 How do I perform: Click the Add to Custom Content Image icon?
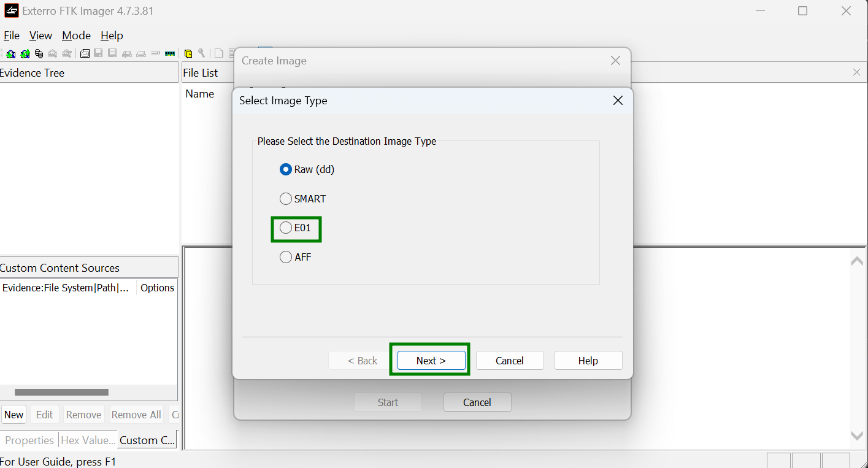[x=127, y=53]
